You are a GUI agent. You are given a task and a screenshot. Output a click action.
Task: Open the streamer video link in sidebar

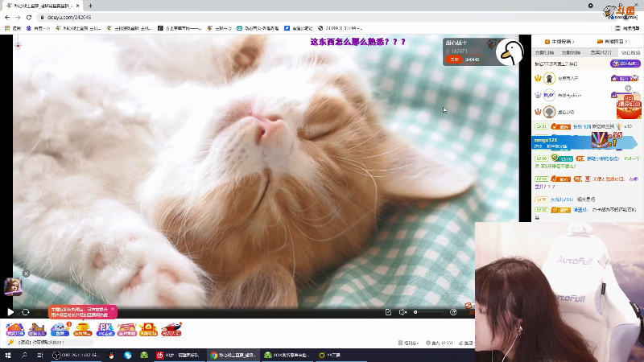click(x=612, y=42)
